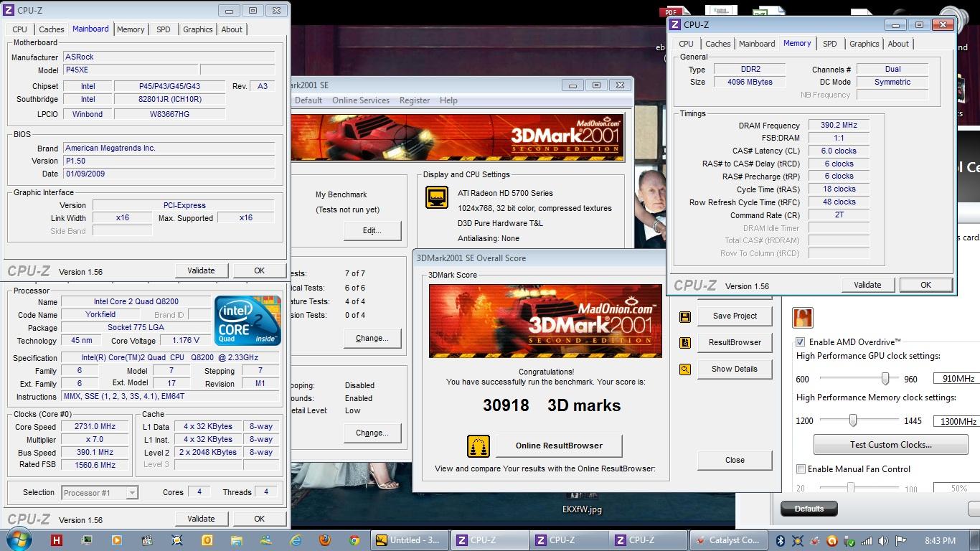This screenshot has height=551, width=980.
Task: Click the ResultBrowser button
Action: point(735,342)
